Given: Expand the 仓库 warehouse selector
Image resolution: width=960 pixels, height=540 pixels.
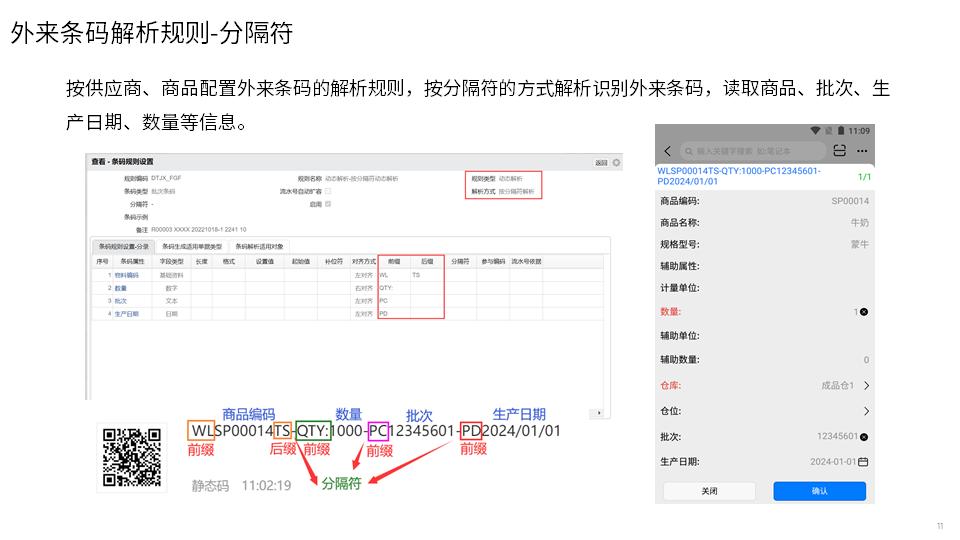Looking at the screenshot, I should pos(865,385).
